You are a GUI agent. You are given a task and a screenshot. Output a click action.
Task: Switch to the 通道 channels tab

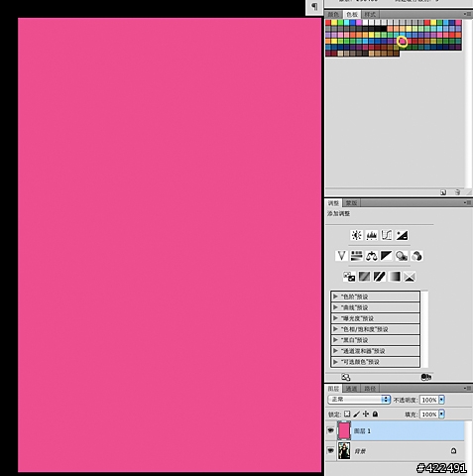[x=351, y=389]
